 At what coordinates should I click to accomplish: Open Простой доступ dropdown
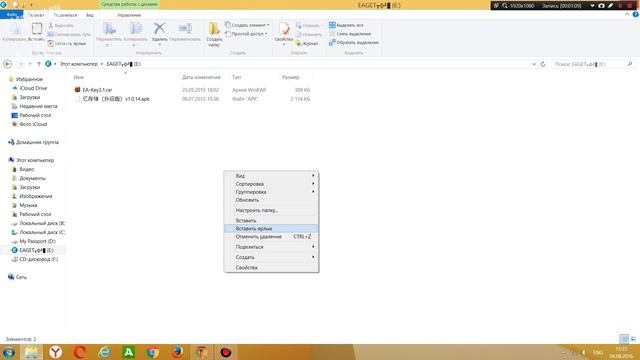(246, 34)
